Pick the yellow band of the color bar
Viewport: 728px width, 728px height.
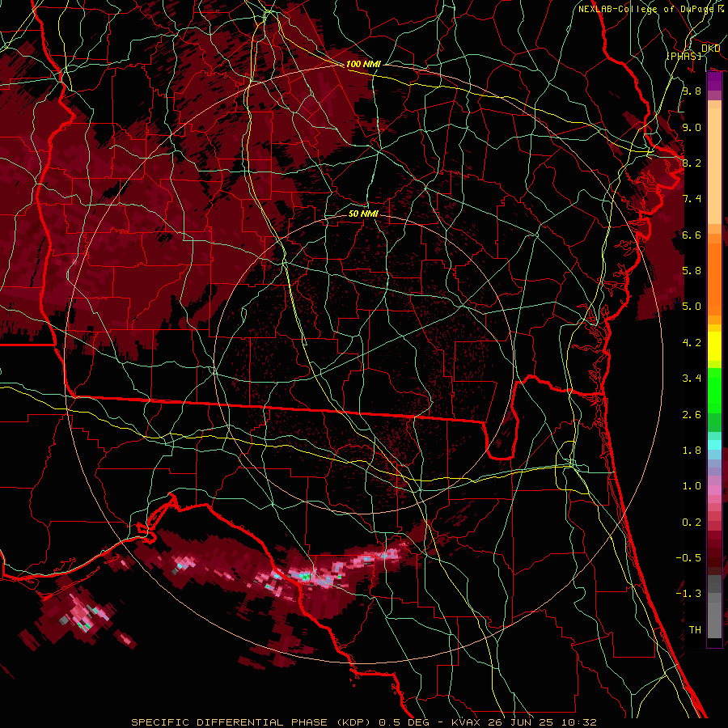point(714,346)
